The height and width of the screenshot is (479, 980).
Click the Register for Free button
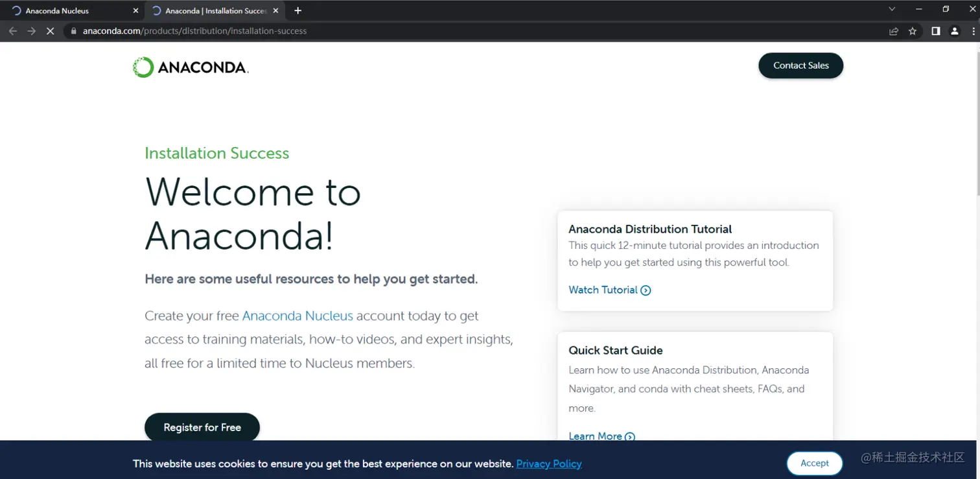pos(202,427)
